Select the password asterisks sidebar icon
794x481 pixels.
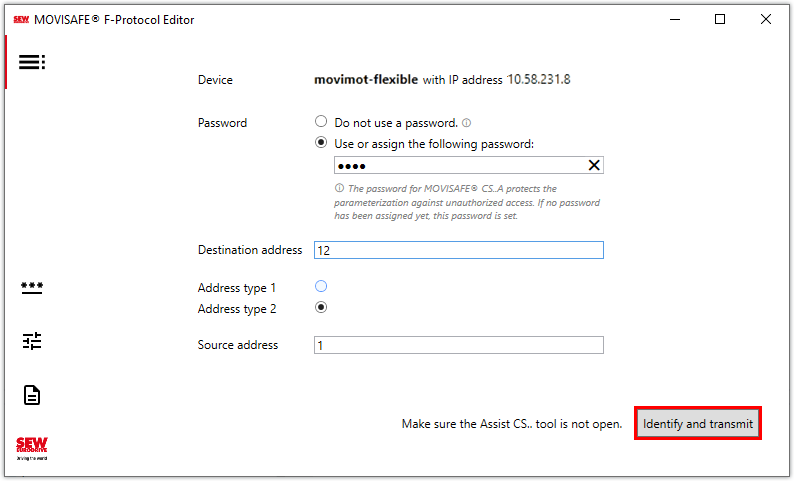click(32, 287)
